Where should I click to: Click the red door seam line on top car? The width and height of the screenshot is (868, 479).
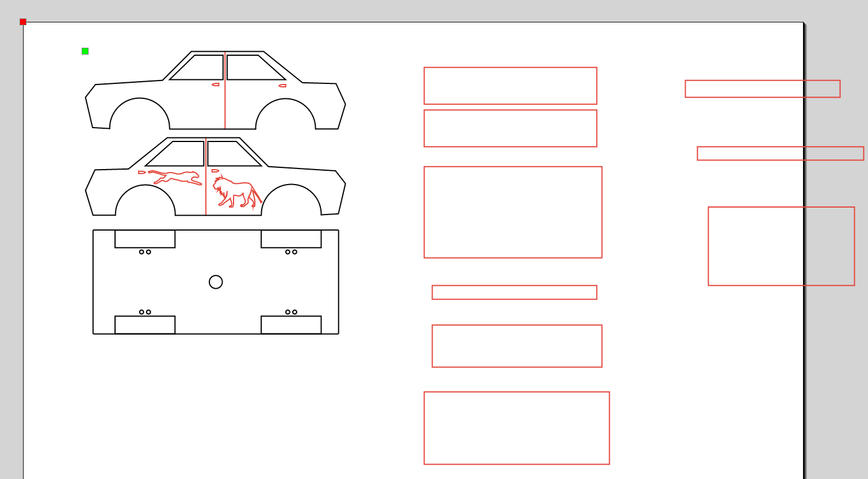pyautogui.click(x=225, y=90)
